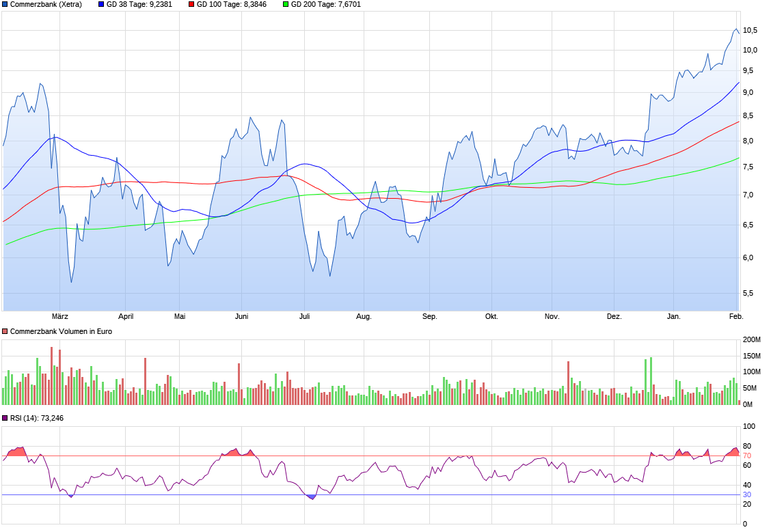Click the 7,5 price axis value
The image size is (771, 532).
point(748,167)
